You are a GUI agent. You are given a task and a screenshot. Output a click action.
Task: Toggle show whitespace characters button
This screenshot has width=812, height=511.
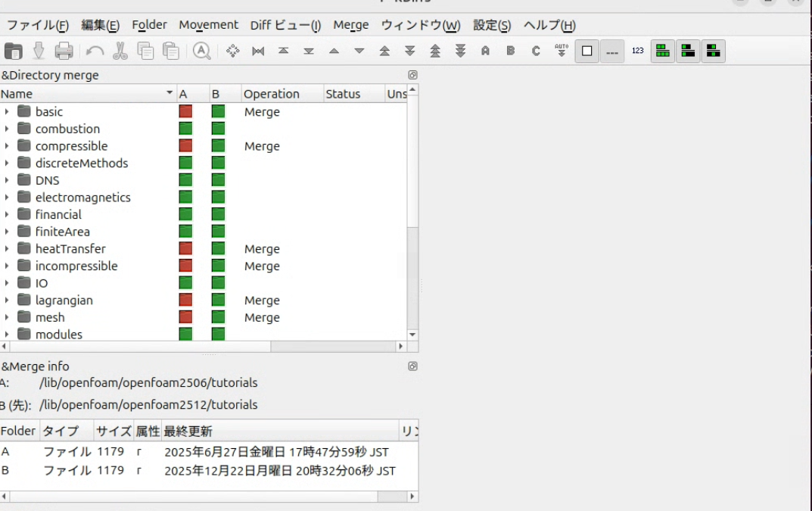click(612, 51)
